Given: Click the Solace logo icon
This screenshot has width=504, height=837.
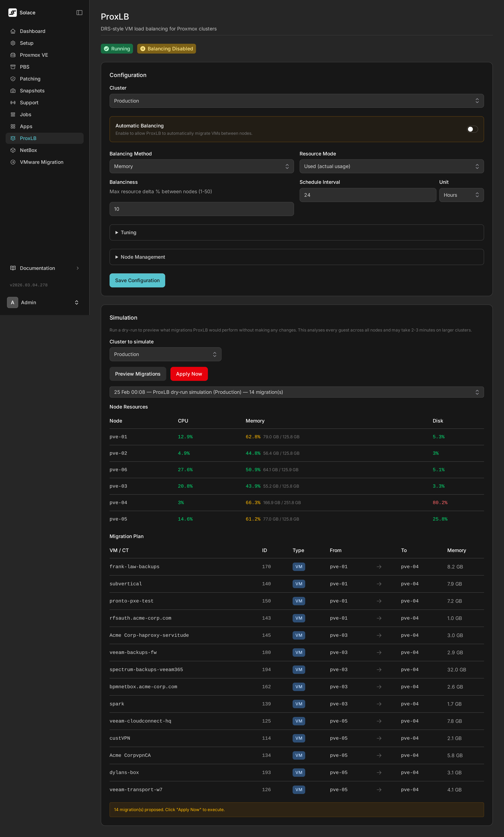Looking at the screenshot, I should pyautogui.click(x=13, y=13).
